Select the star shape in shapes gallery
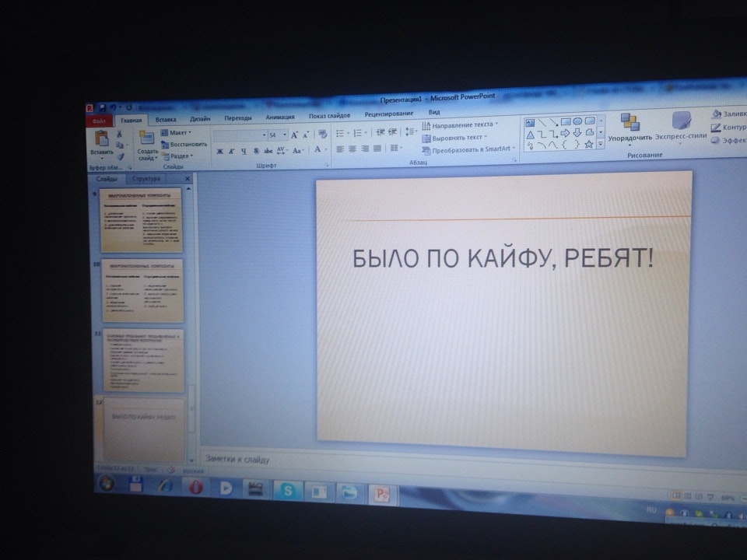This screenshot has width=747, height=560. tap(589, 144)
